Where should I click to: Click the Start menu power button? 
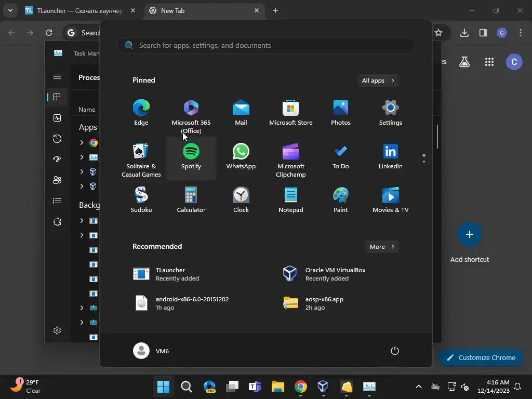click(x=395, y=351)
